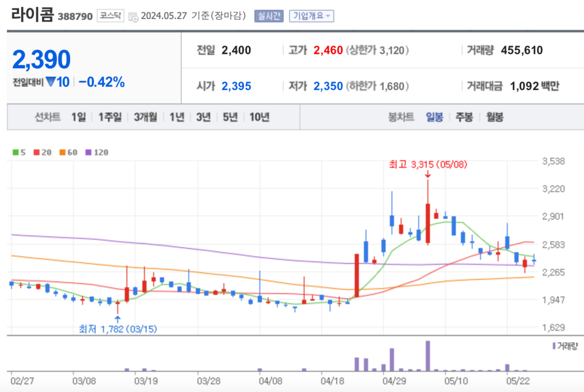Select the 10년 line chart tab
The width and height of the screenshot is (584, 392).
click(260, 117)
